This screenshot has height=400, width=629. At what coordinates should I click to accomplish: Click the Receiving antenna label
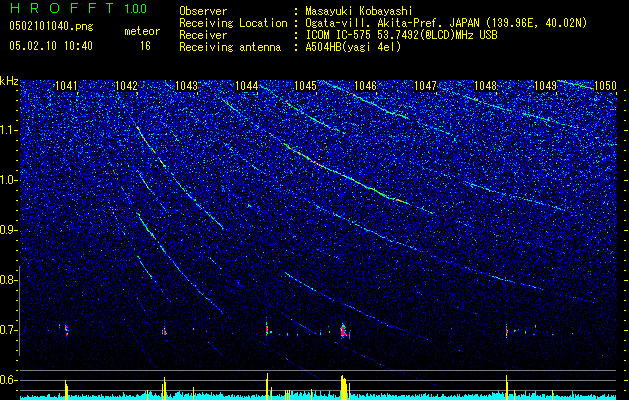tap(230, 47)
